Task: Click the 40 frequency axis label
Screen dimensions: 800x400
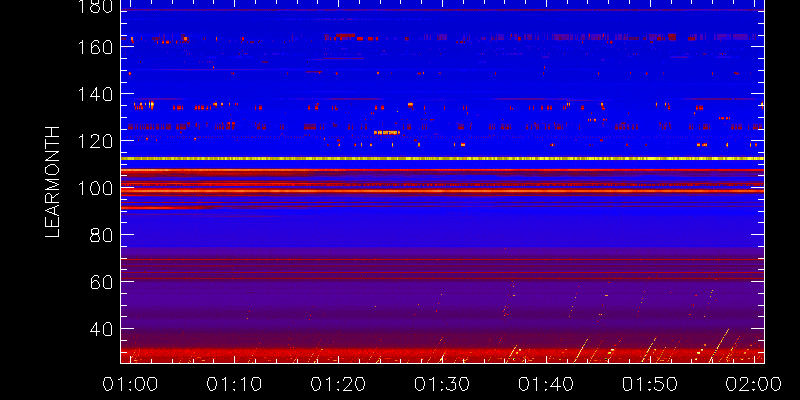Action: [102, 329]
